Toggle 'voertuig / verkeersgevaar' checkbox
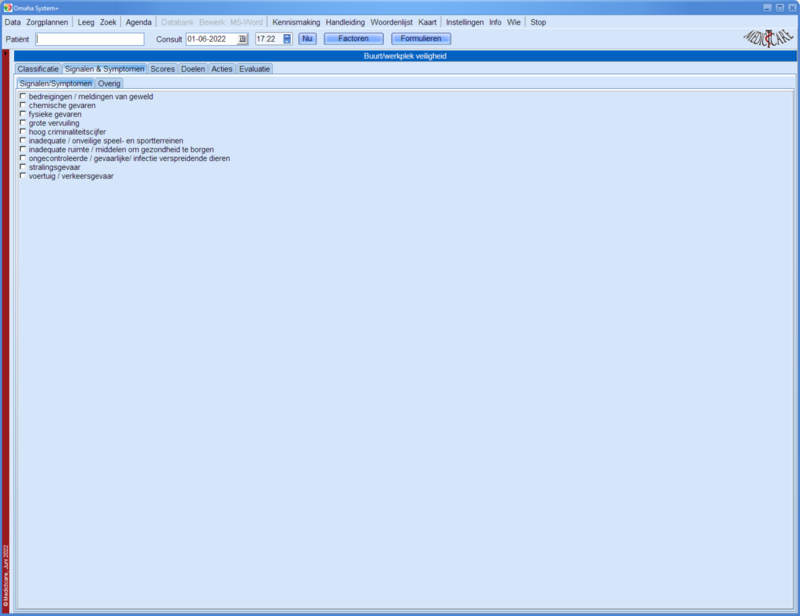The width and height of the screenshot is (800, 616). 22,176
